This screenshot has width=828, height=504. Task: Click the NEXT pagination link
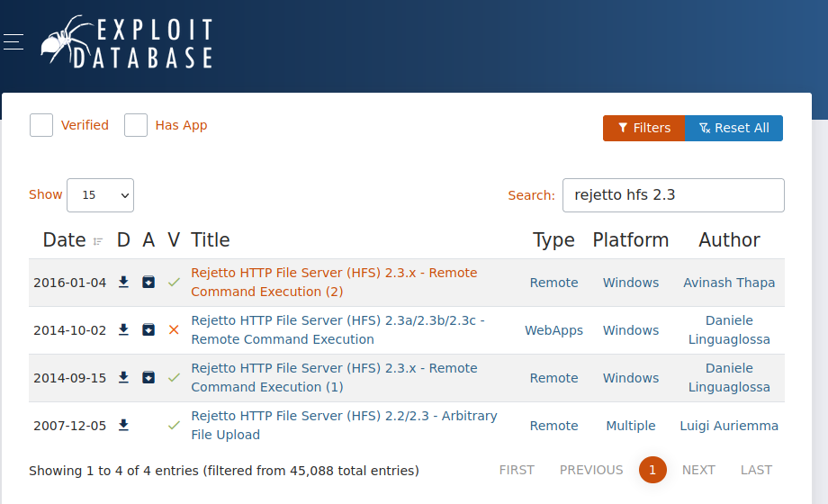(x=698, y=470)
